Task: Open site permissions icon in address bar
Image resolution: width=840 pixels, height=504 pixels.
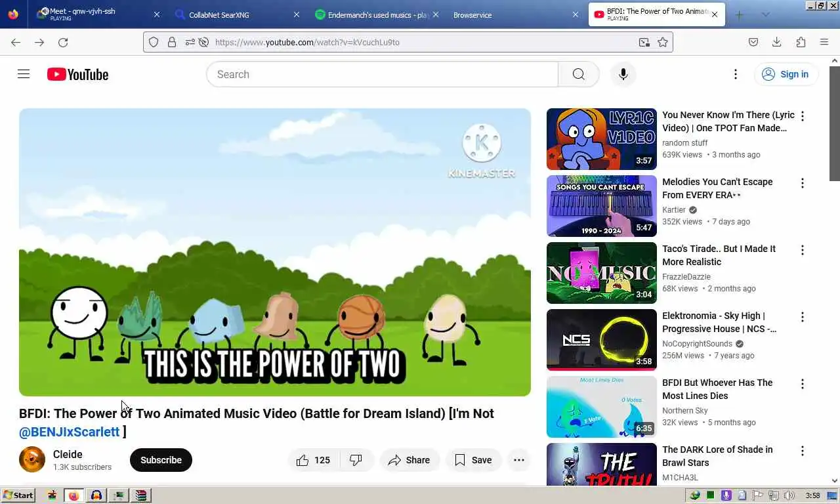Action: coord(190,42)
